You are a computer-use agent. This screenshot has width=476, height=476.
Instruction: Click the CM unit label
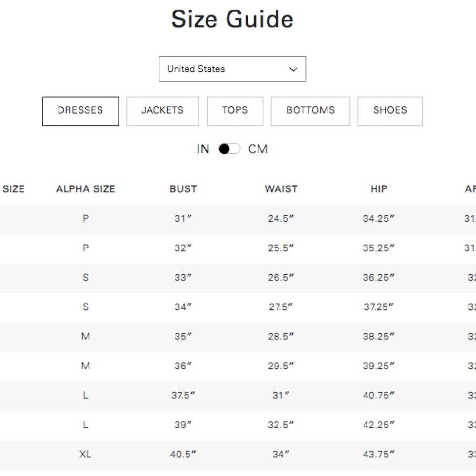[x=258, y=149]
